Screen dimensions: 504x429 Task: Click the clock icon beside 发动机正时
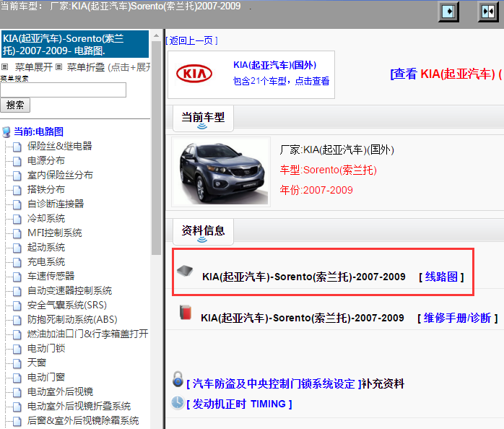[x=178, y=402]
